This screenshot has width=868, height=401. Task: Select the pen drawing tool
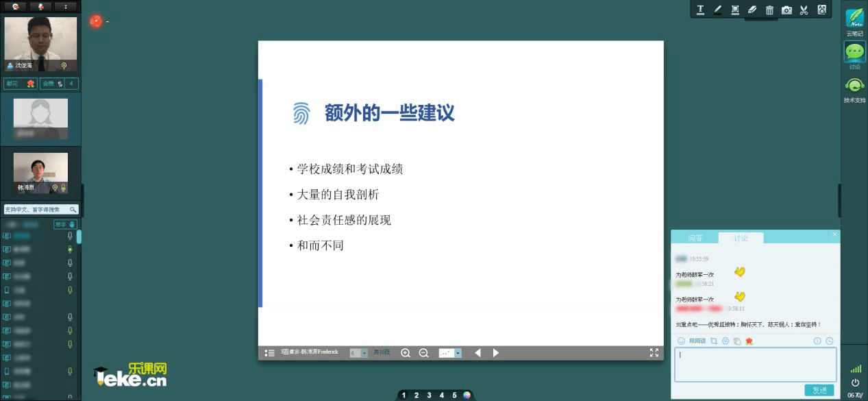tap(717, 10)
